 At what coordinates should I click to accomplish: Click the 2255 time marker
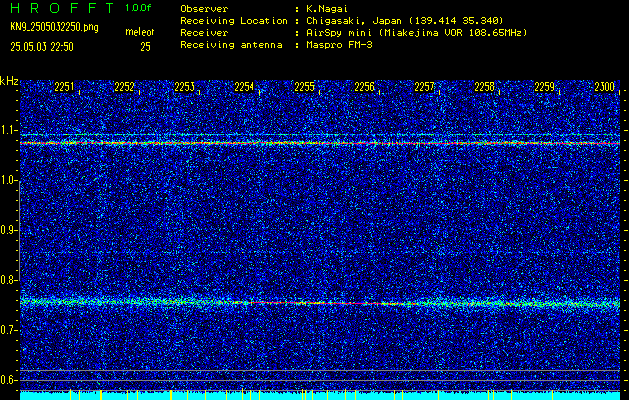click(304, 87)
